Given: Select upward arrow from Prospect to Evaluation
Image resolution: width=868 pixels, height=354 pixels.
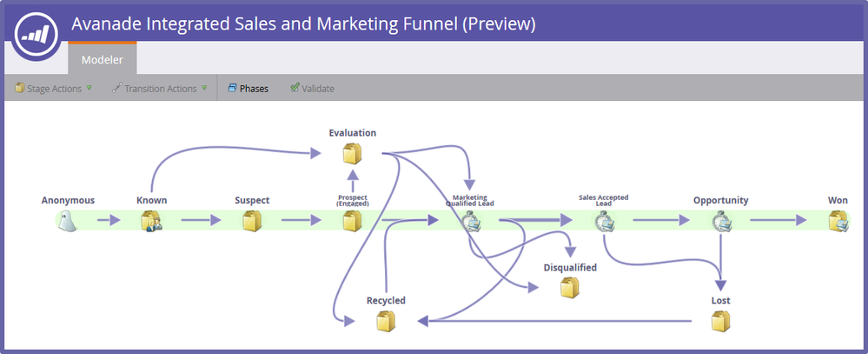Looking at the screenshot, I should point(353,181).
